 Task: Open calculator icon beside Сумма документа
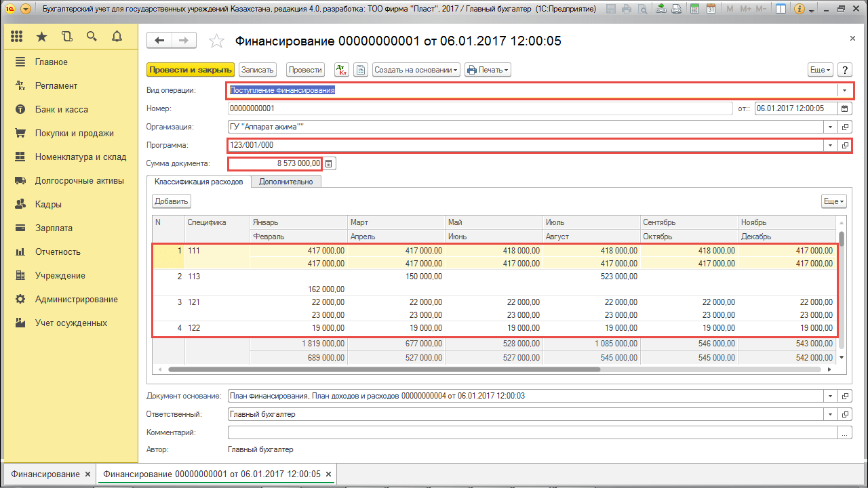(x=329, y=163)
